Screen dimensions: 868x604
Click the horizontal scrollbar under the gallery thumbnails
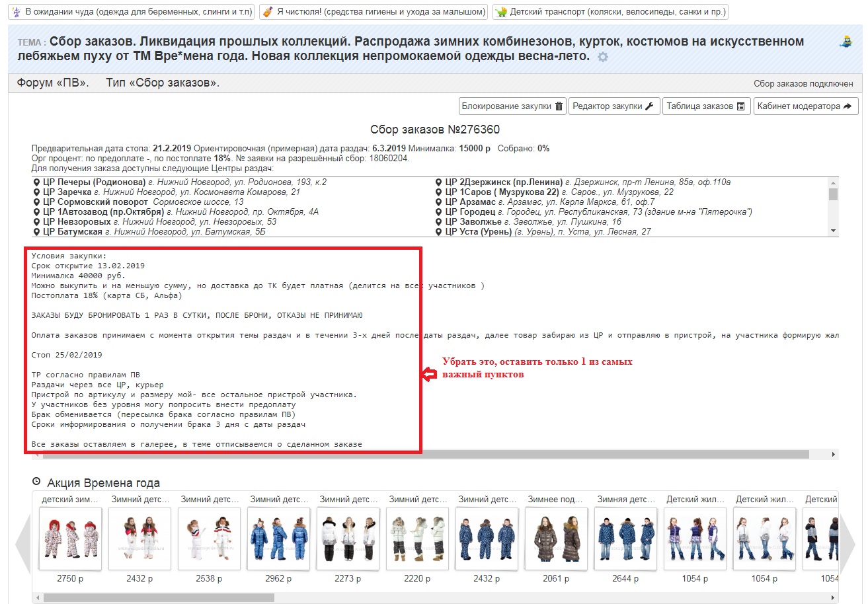tap(436, 597)
